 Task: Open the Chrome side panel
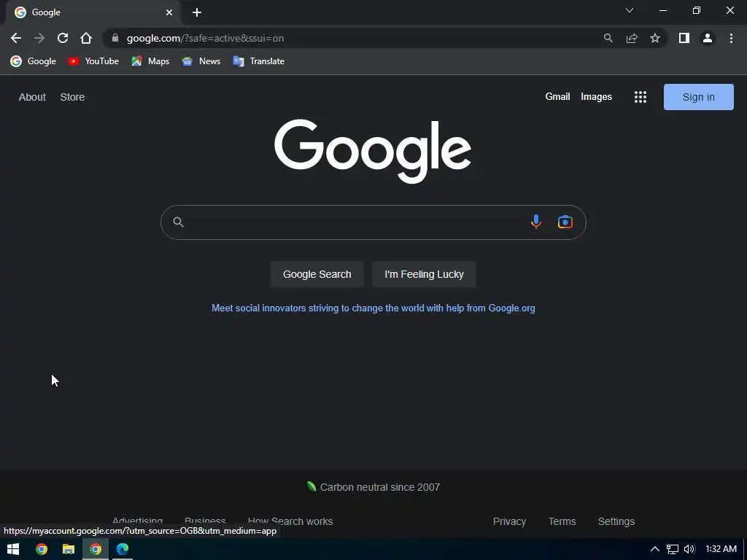pyautogui.click(x=684, y=38)
